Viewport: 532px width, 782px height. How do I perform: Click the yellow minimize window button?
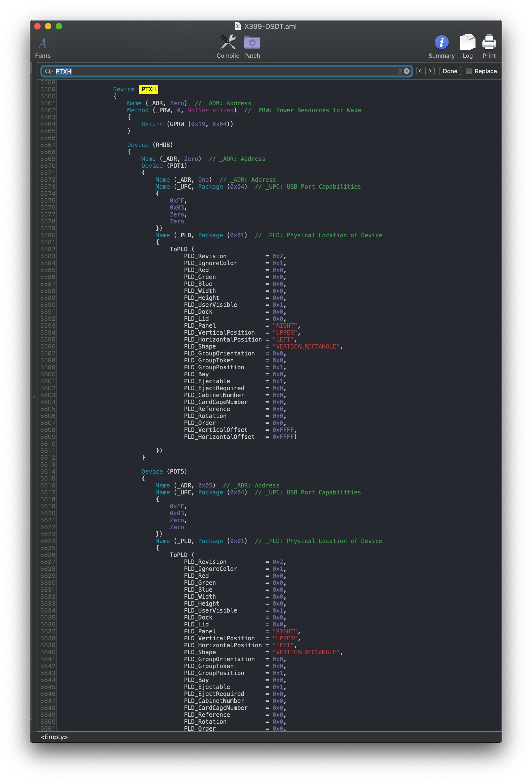(x=48, y=26)
